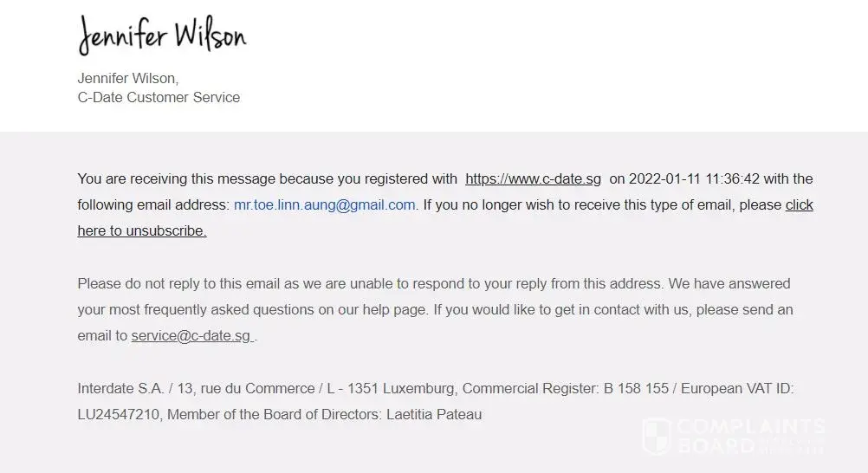This screenshot has width=868, height=473.
Task: Click the director name 'Laetitia Pateau'
Action: point(433,415)
